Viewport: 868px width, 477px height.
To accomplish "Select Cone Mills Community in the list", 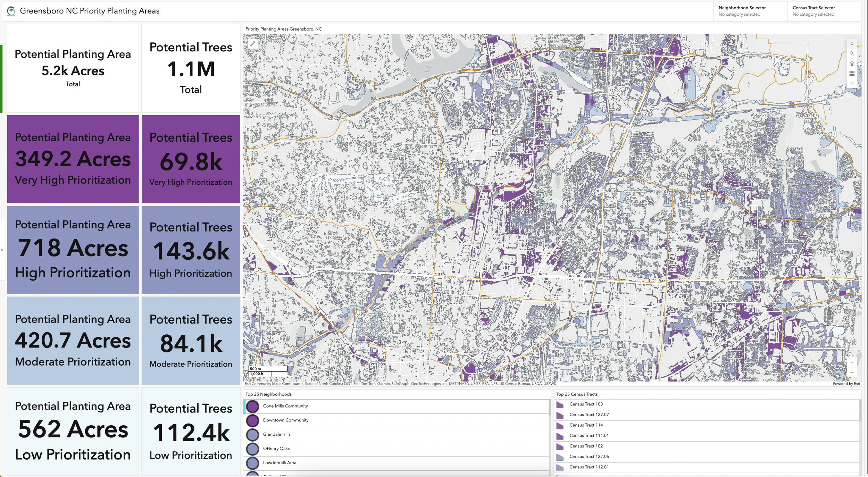I will click(285, 406).
